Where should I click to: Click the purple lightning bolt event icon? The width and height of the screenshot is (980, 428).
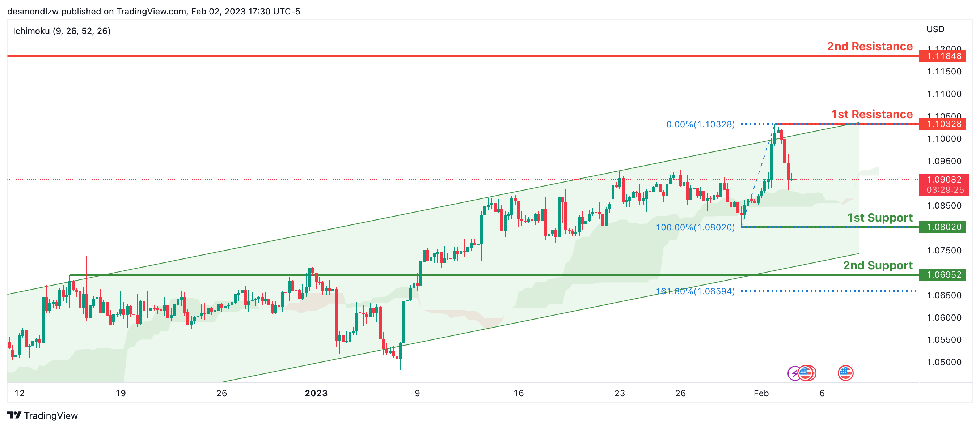[794, 373]
